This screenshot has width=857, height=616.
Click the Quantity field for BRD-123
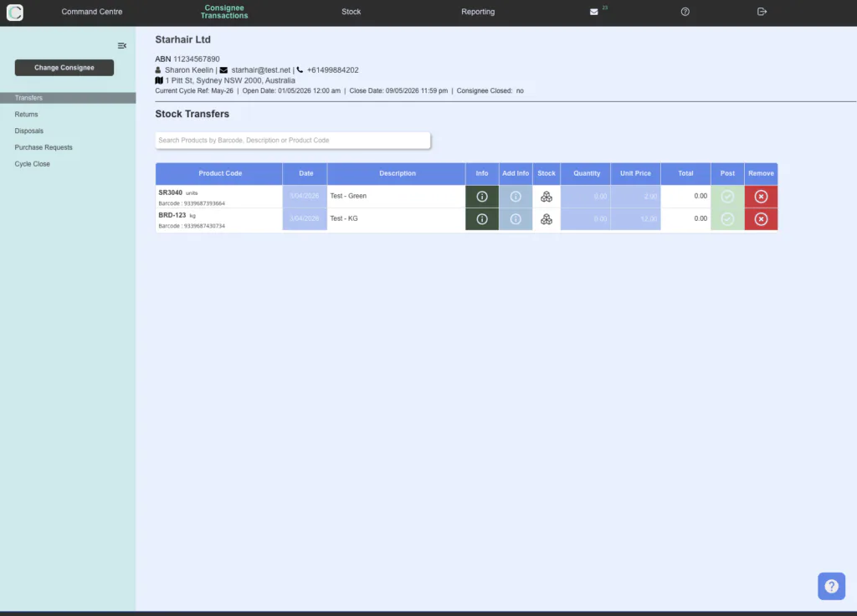pos(585,218)
